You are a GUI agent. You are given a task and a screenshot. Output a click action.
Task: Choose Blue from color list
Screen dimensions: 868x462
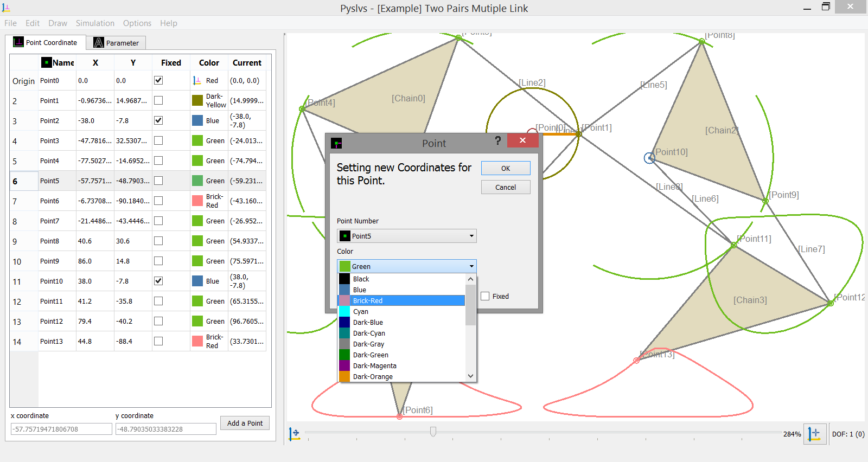[401, 290]
